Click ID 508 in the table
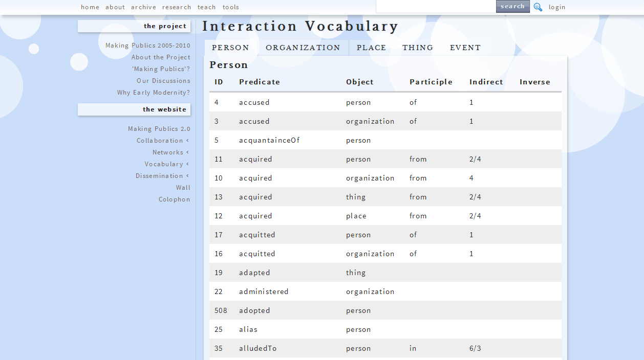The width and height of the screenshot is (644, 360). click(221, 310)
